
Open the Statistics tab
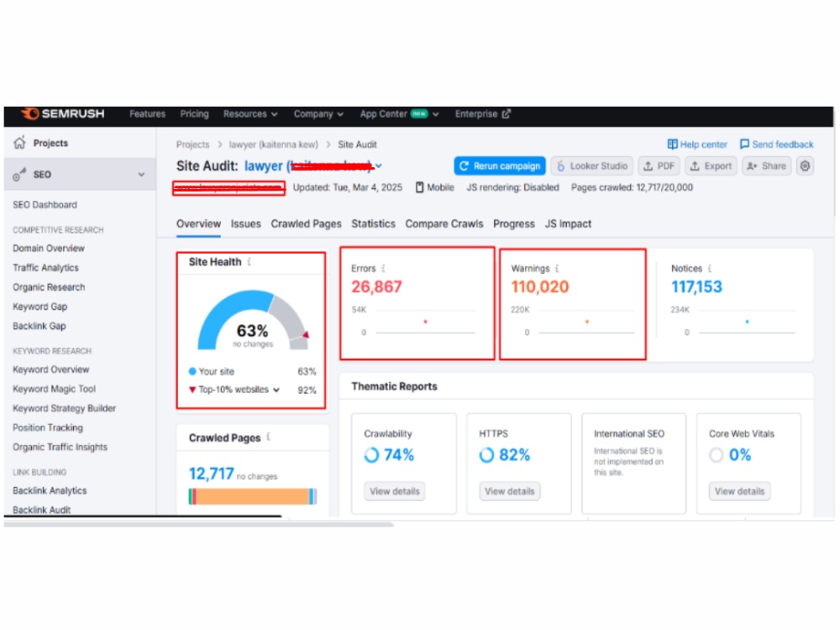[374, 224]
